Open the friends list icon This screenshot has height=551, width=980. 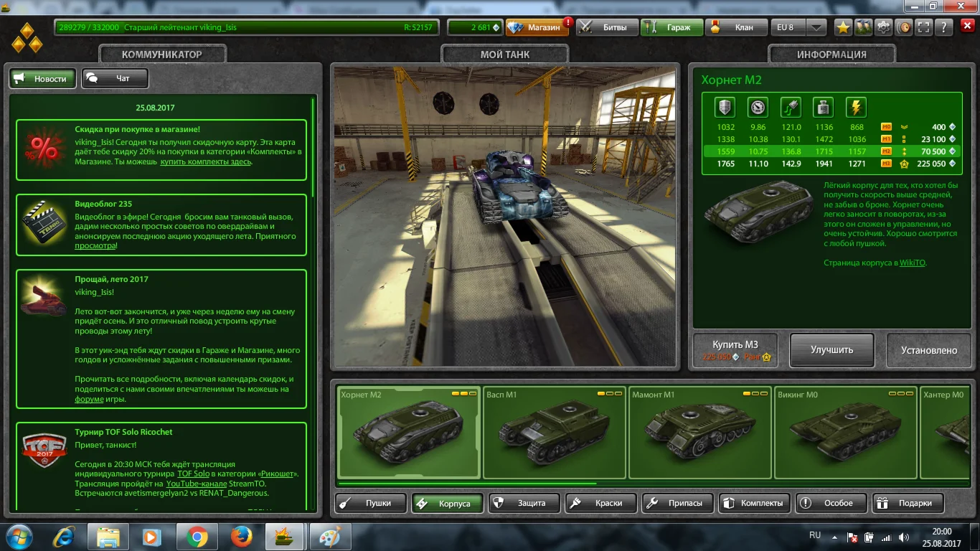864,27
